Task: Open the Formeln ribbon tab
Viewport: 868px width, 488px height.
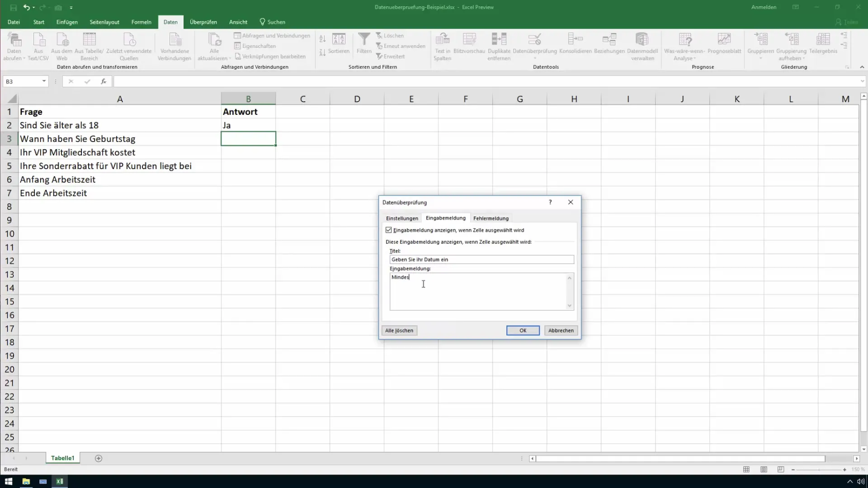Action: click(142, 22)
